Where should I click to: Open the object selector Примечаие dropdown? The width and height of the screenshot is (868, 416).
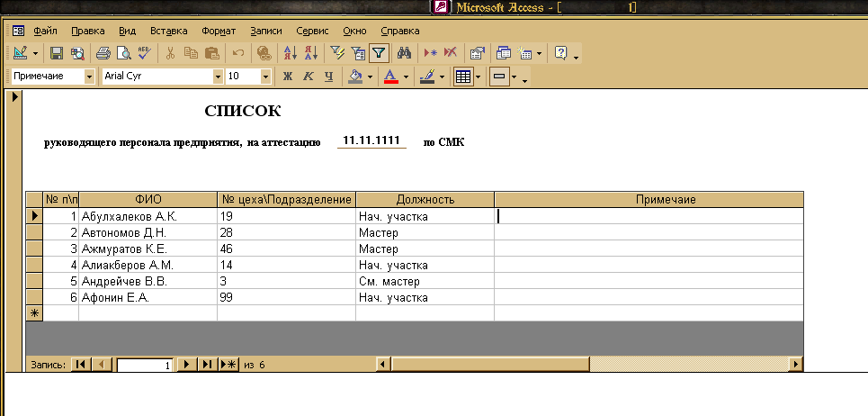[90, 77]
